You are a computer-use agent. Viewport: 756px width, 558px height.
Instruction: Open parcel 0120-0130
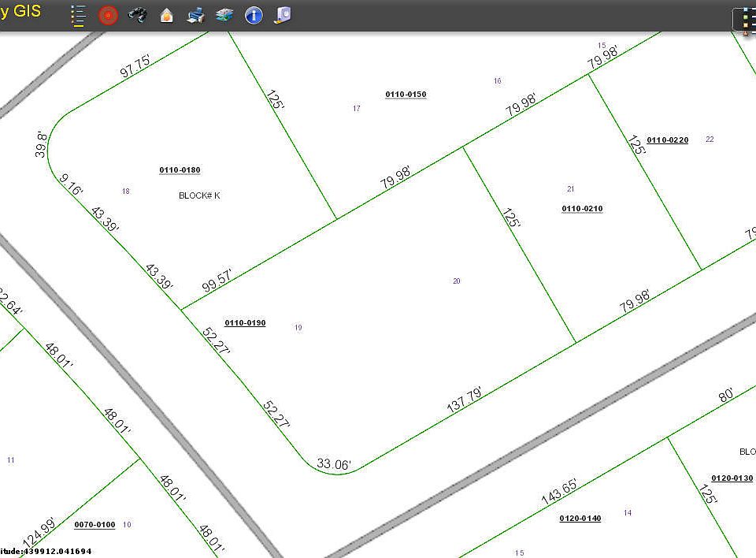(732, 478)
